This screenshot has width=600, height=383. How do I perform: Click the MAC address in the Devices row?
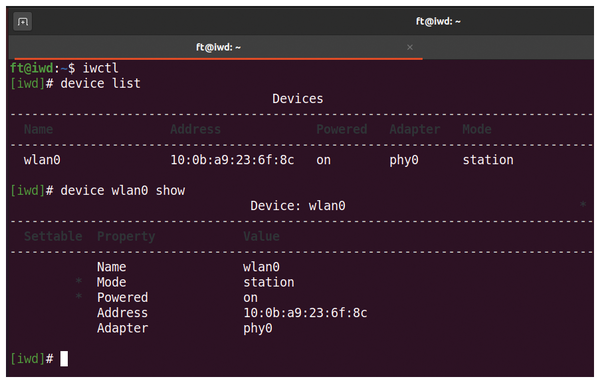232,160
